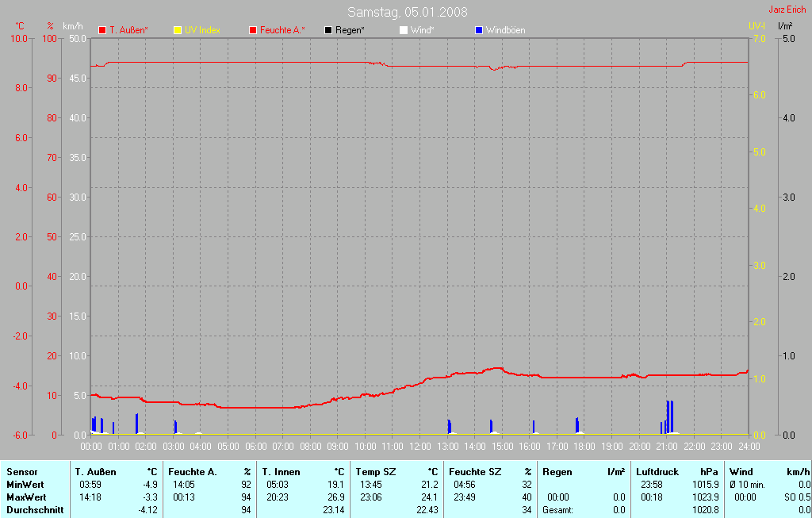This screenshot has width=812, height=518.
Task: Click the red Feuchte A. legend square
Action: [253, 30]
